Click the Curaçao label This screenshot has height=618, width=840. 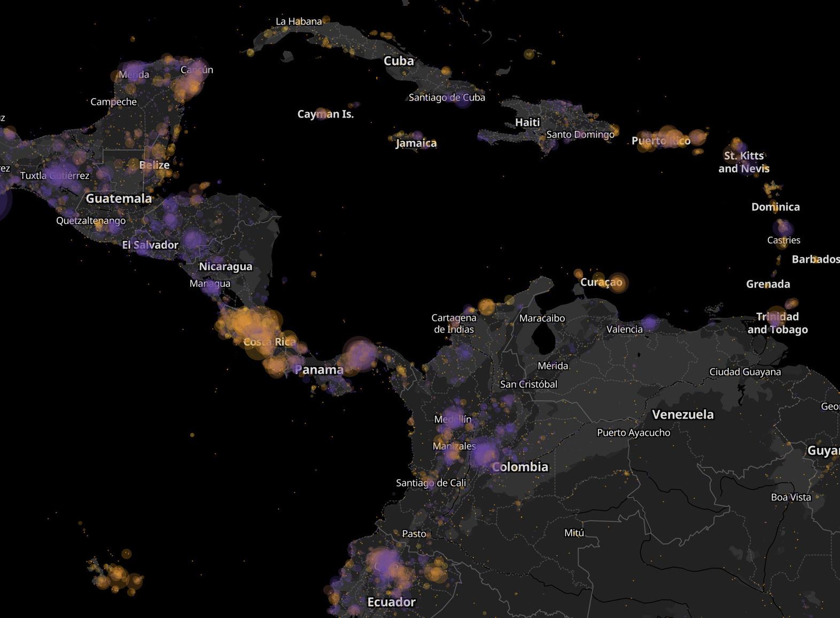click(x=601, y=282)
